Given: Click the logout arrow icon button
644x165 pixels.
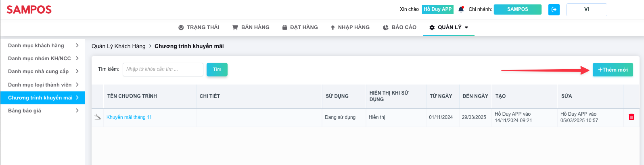Looking at the screenshot, I should (x=554, y=9).
